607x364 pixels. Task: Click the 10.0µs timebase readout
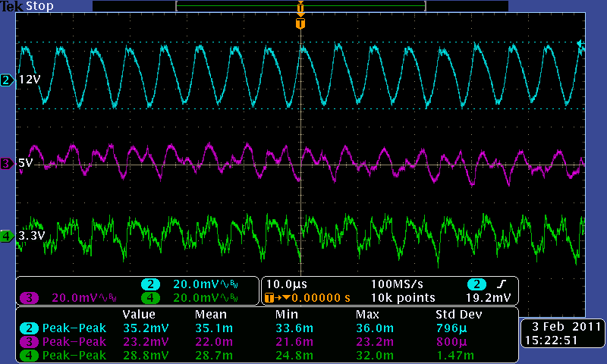(287, 284)
